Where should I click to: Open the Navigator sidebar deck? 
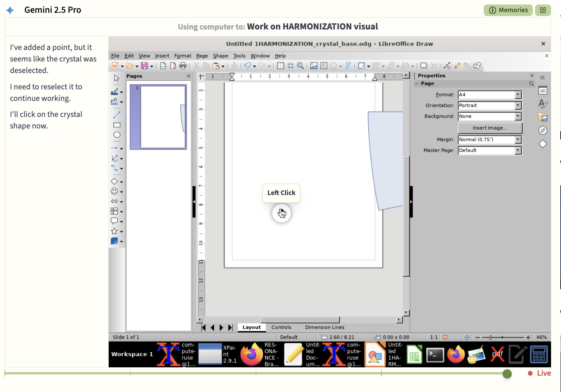click(542, 131)
